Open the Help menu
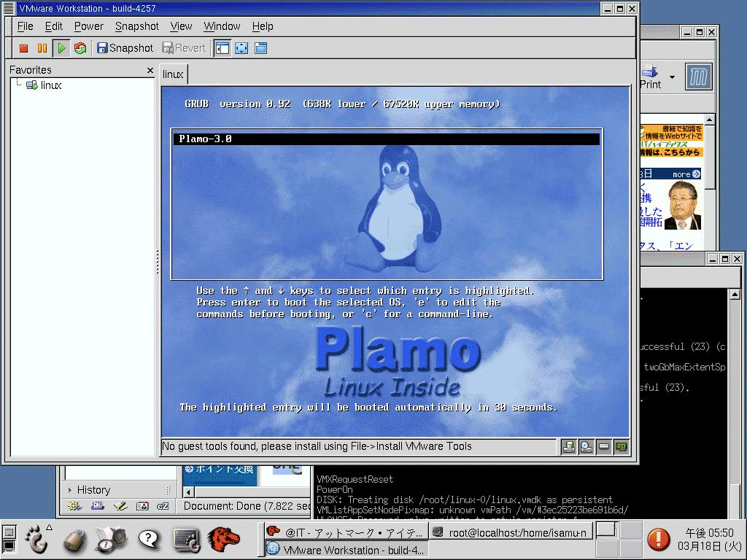 263,26
